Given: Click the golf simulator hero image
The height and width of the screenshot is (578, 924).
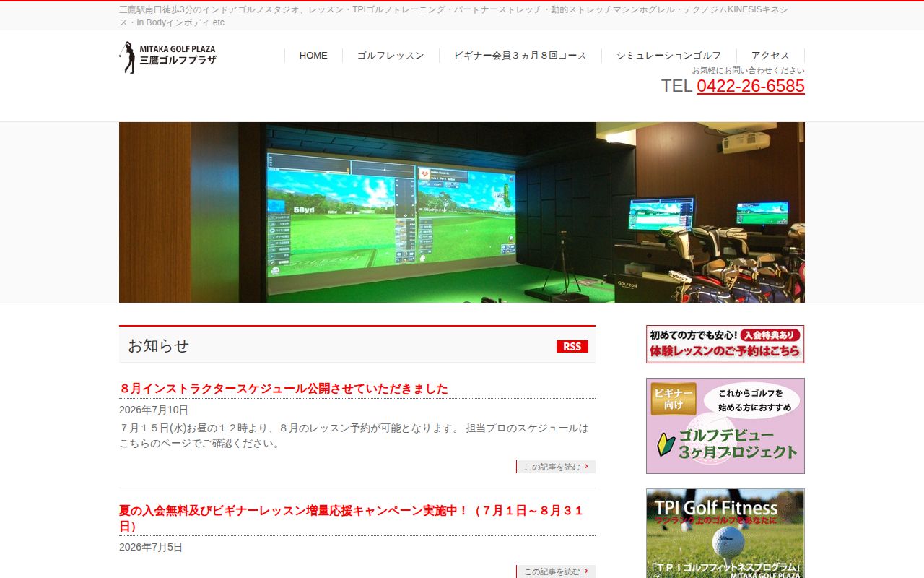Looking at the screenshot, I should [x=462, y=212].
